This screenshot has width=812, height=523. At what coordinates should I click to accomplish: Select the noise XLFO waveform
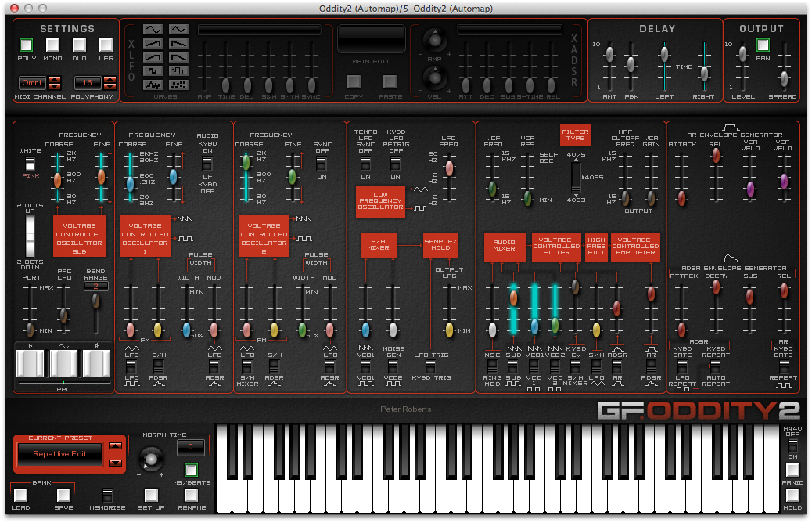click(153, 85)
